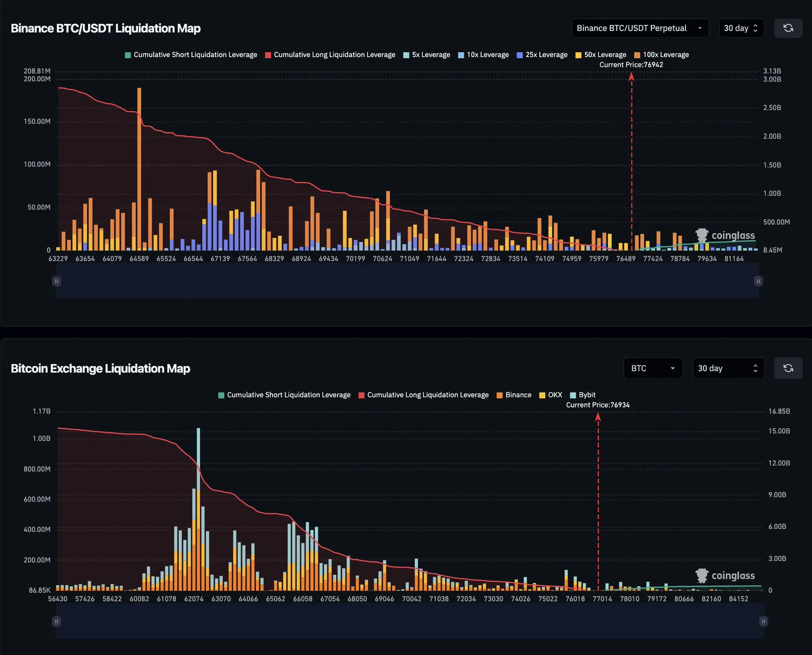
Task: Click the 16.85B right-axis label
Action: (x=779, y=411)
